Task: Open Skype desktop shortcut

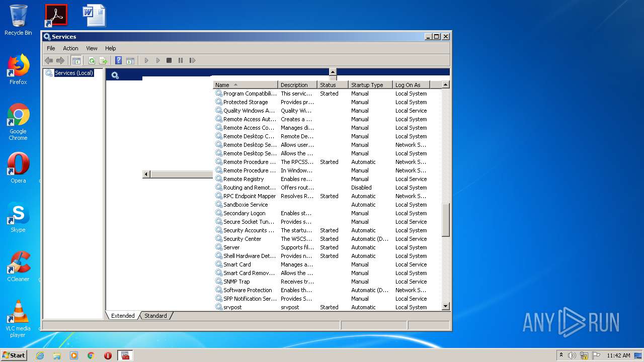Action: 18,217
